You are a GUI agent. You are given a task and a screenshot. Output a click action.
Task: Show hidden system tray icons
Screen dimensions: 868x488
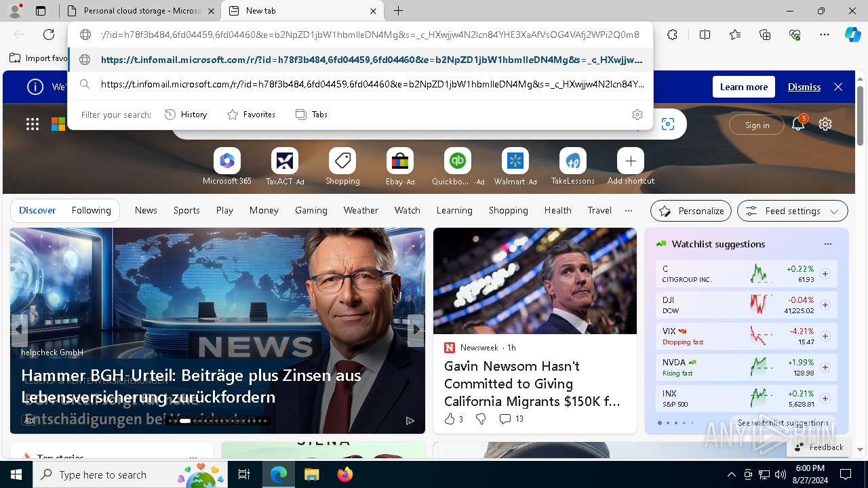point(731,475)
